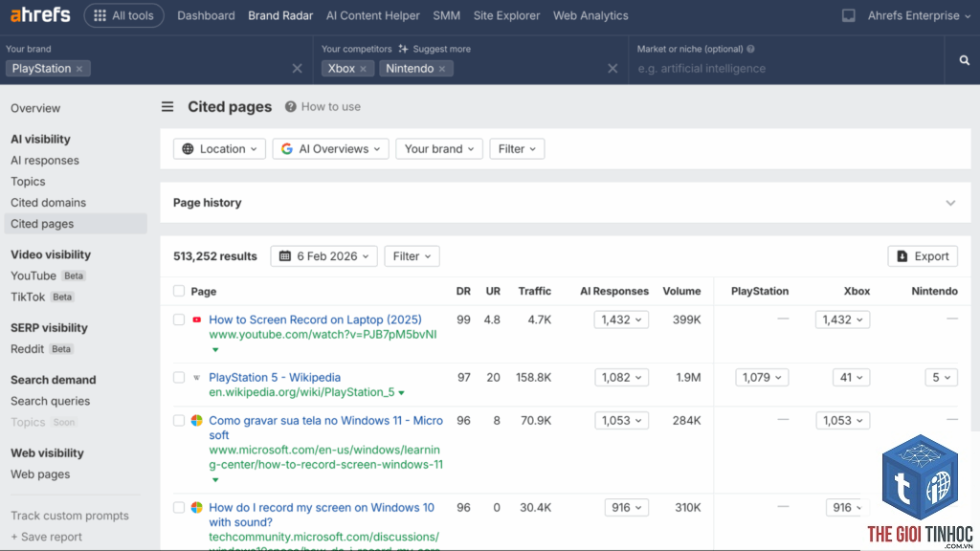Viewport: 980px width, 551px height.
Task: Open TikTok video visibility
Action: pyautogui.click(x=28, y=297)
